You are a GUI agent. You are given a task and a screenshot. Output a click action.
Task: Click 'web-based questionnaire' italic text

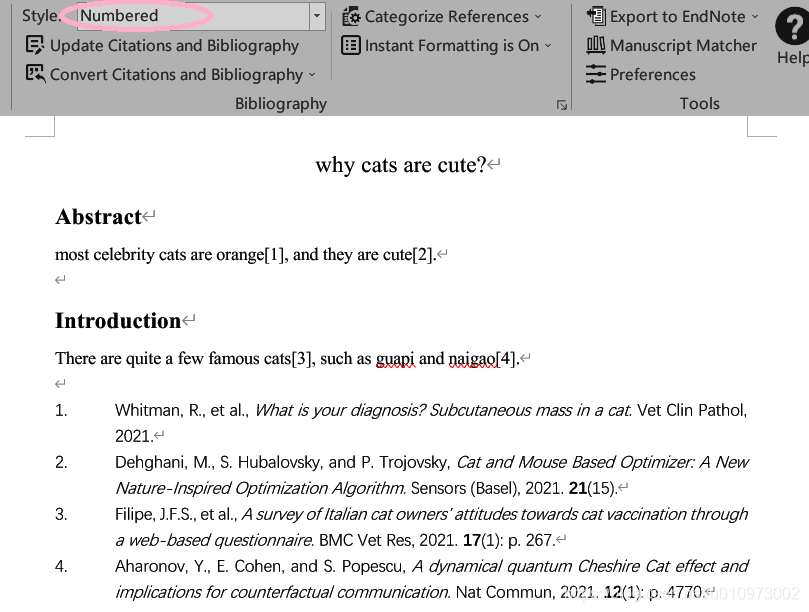pos(221,540)
